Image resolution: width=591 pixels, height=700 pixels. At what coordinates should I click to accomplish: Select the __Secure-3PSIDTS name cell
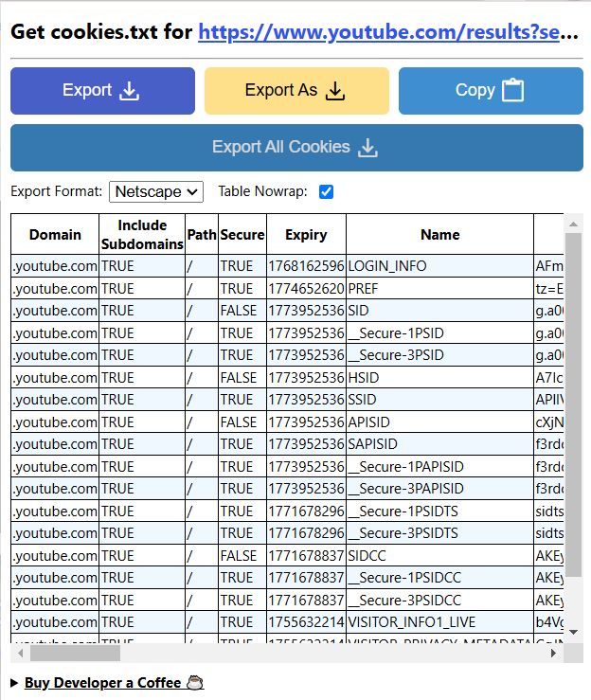click(x=439, y=533)
